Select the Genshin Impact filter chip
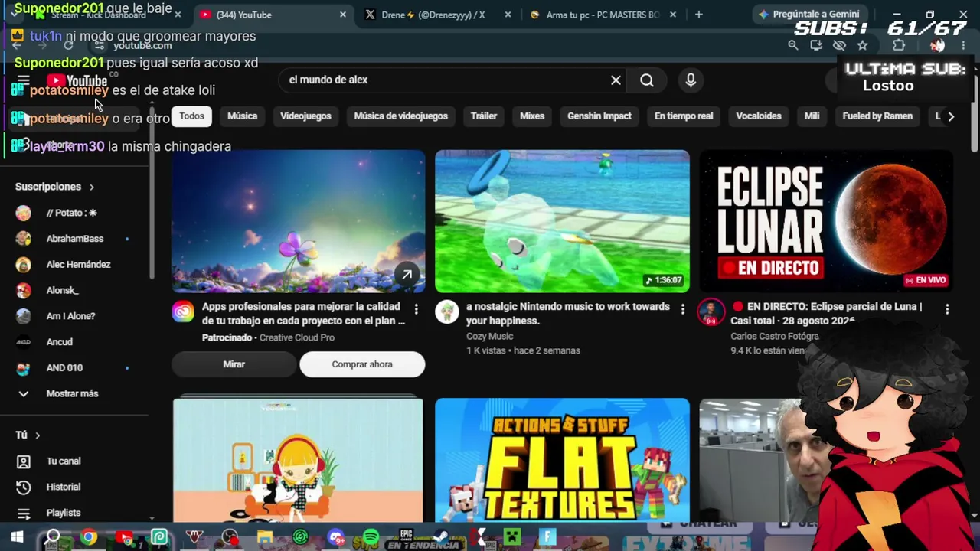Image resolution: width=980 pixels, height=551 pixels. [599, 116]
